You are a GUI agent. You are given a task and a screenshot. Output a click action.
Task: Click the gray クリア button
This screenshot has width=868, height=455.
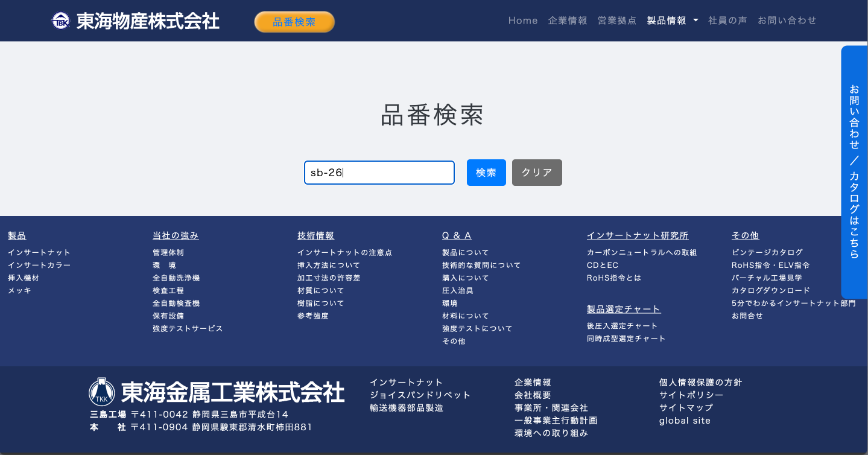(x=537, y=173)
